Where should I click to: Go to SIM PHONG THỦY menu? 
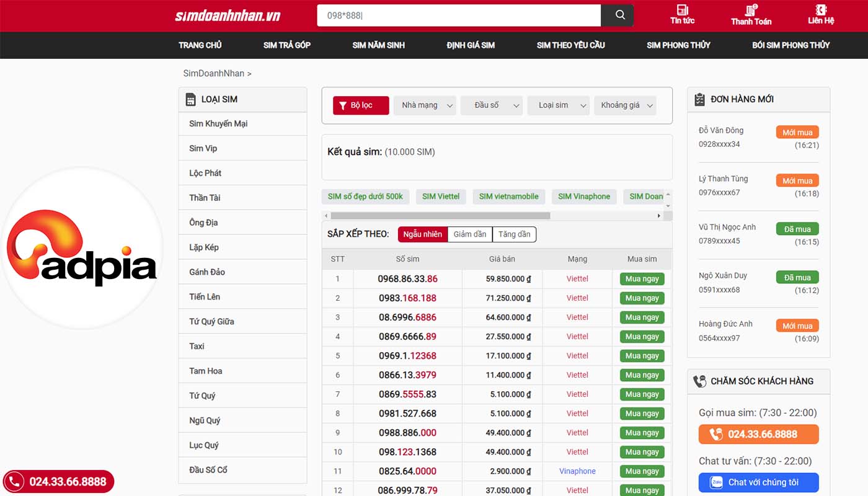click(678, 45)
